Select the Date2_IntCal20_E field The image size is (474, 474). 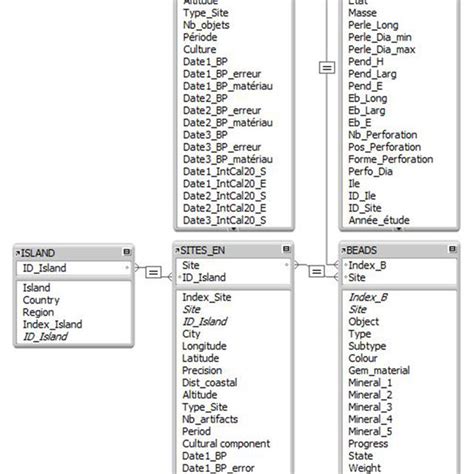pos(224,208)
